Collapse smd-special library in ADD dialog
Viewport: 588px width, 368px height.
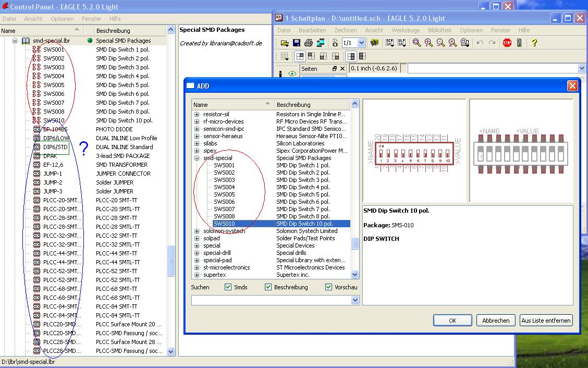pos(197,158)
